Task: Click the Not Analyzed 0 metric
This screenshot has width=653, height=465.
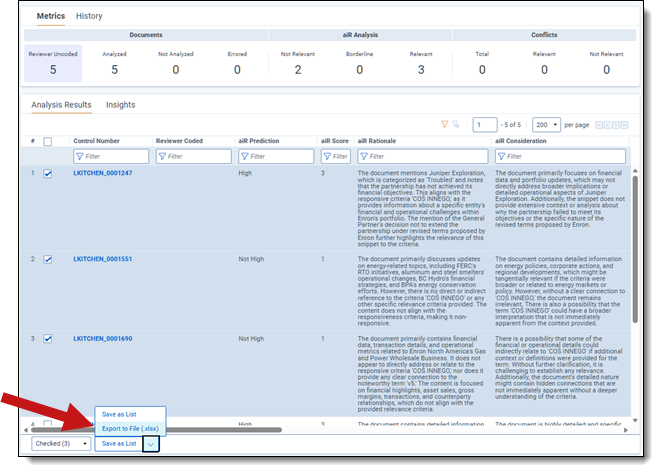Action: 176,64
